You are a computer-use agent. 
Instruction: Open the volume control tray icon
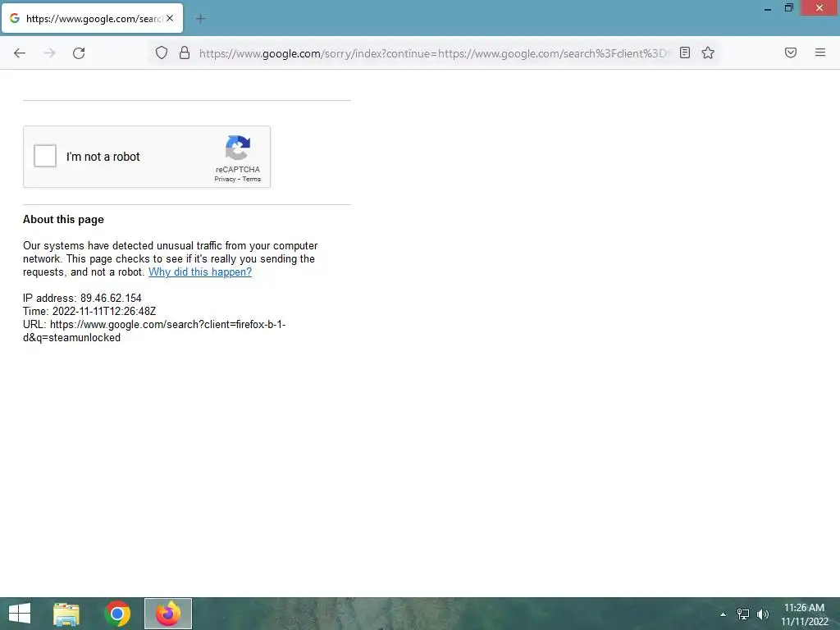coord(763,614)
